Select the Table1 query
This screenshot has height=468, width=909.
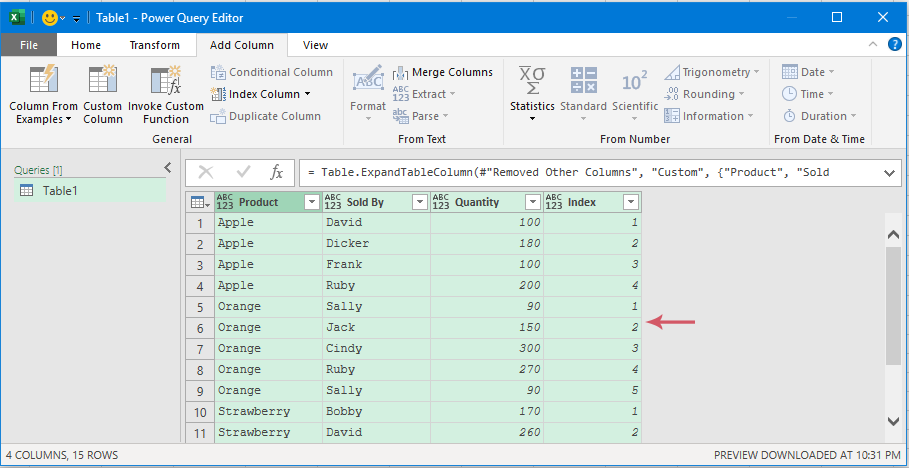60,191
